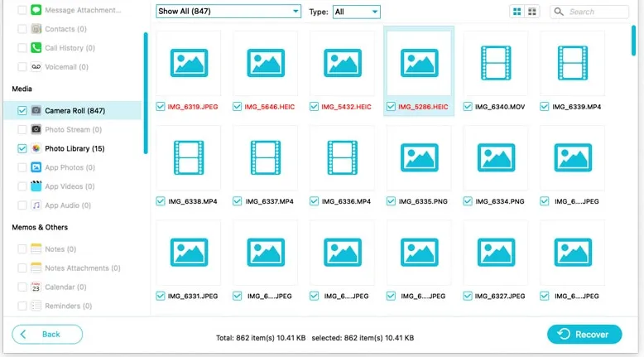Click the IMG_5432.HEIC image thumbnail
644x357 pixels.
pos(343,63)
